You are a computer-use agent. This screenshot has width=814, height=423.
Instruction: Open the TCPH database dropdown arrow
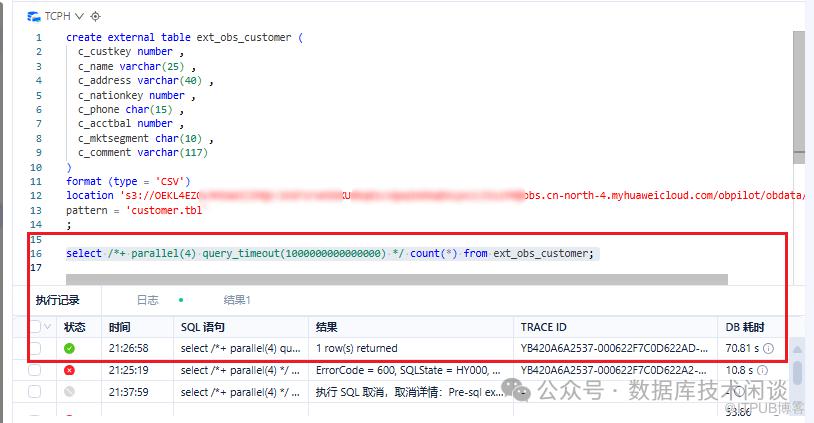(x=79, y=17)
